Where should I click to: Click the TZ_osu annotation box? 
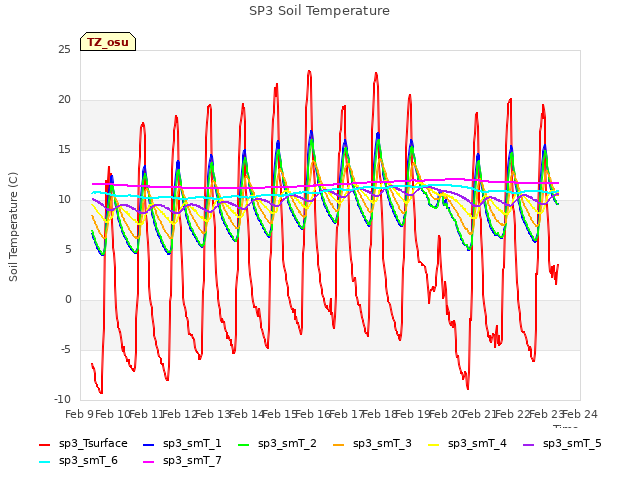(108, 42)
